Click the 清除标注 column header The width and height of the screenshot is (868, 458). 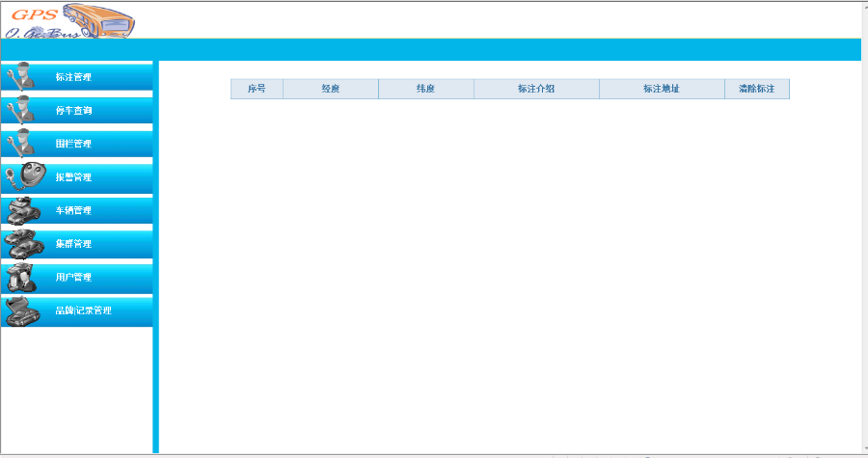[757, 89]
